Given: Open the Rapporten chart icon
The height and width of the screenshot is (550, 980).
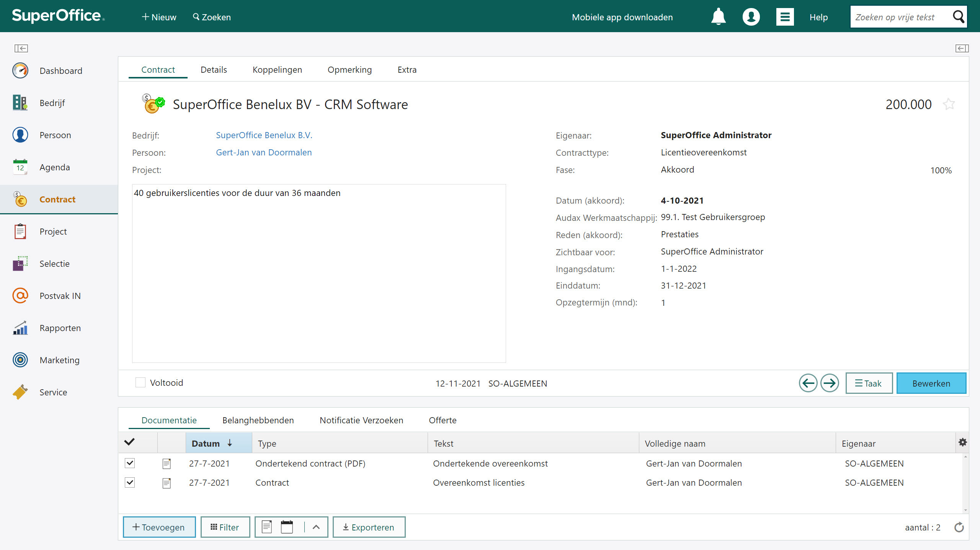Looking at the screenshot, I should 20,328.
